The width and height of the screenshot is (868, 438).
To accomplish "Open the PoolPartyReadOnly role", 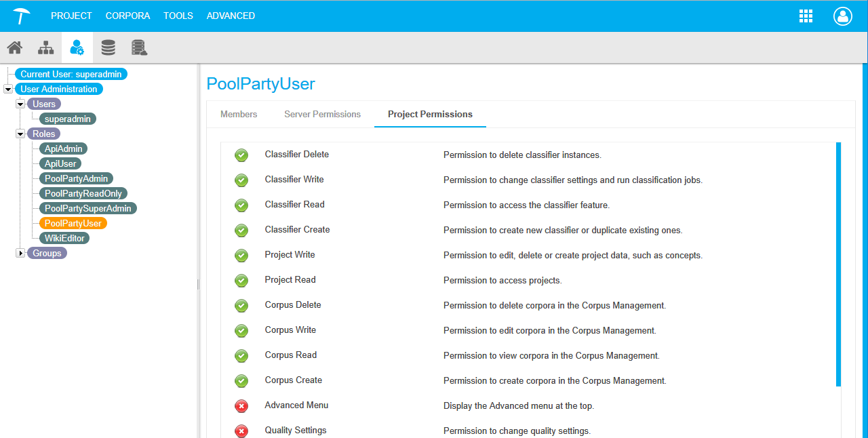I will tap(83, 193).
